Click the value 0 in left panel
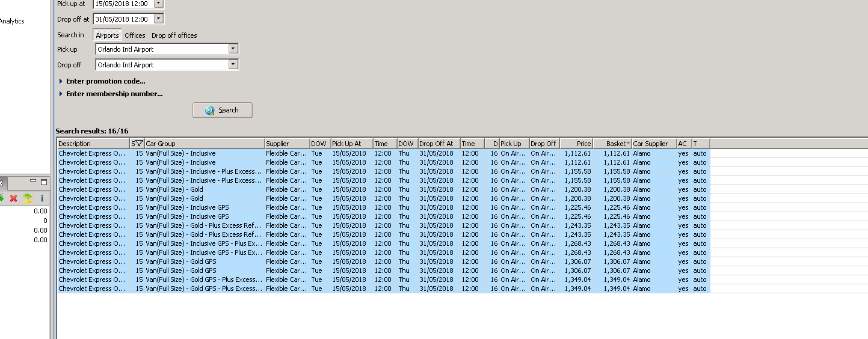The width and height of the screenshot is (868, 339). [45, 221]
